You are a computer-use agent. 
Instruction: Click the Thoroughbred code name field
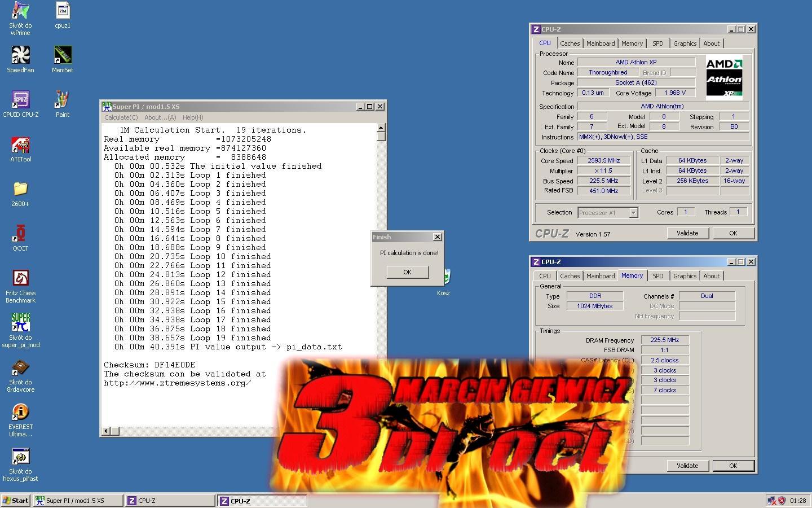608,73
